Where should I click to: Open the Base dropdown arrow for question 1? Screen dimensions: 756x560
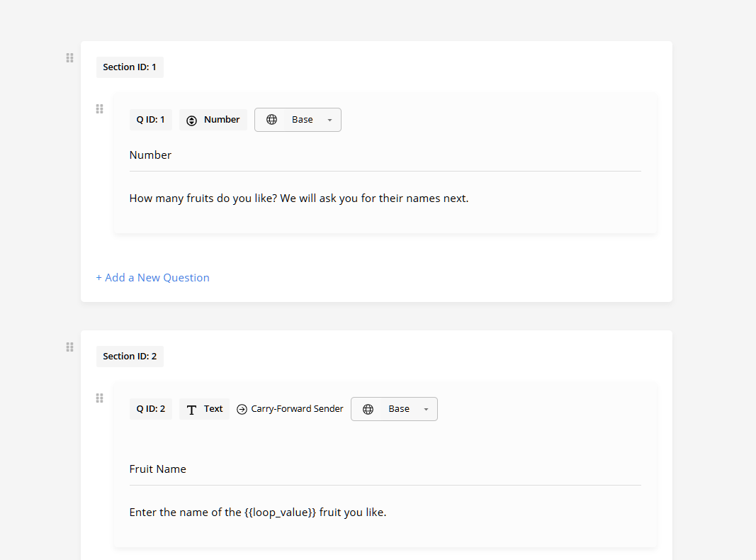[x=329, y=120]
